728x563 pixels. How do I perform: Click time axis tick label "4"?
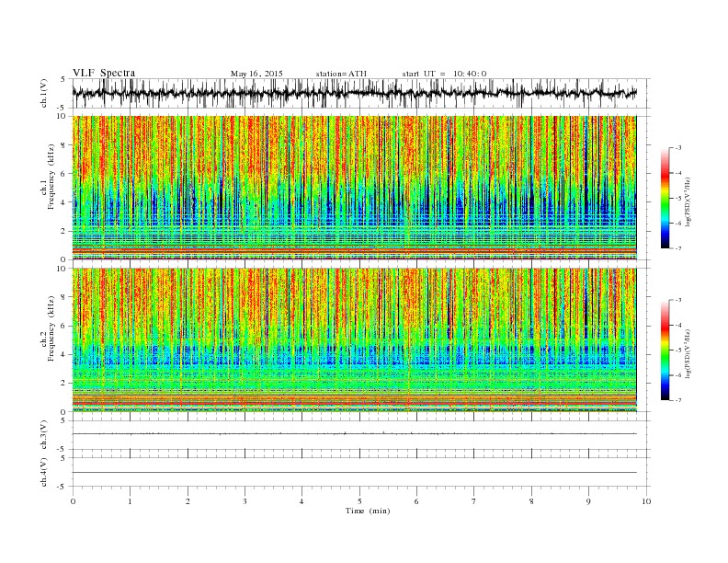(301, 501)
